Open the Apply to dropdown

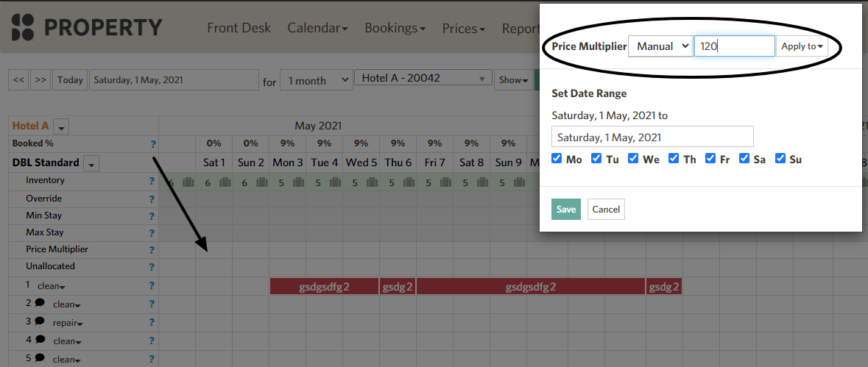point(802,46)
